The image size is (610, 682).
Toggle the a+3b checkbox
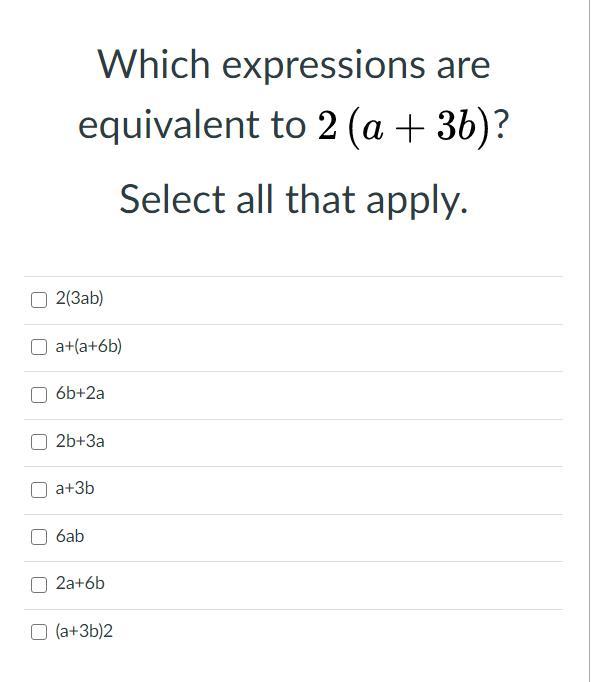coord(39,490)
